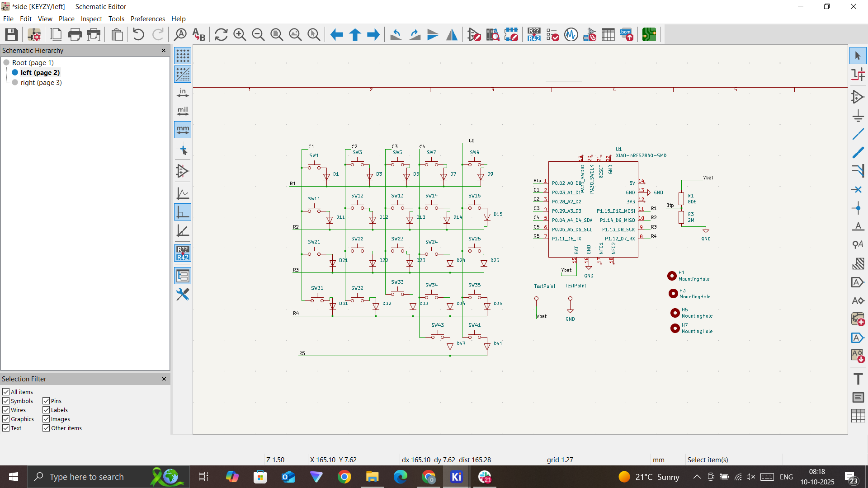Select the Wire drawing tool
Screen dimensions: 868x488
pos(858,134)
